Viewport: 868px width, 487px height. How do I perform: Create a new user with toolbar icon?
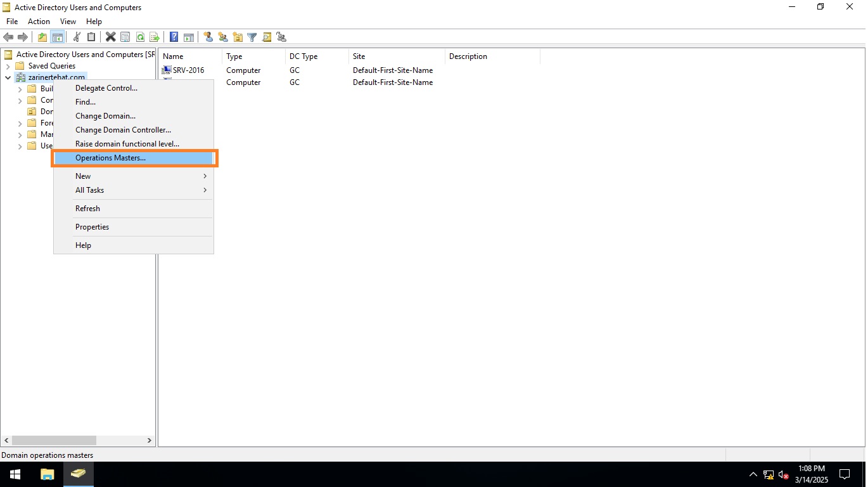208,37
